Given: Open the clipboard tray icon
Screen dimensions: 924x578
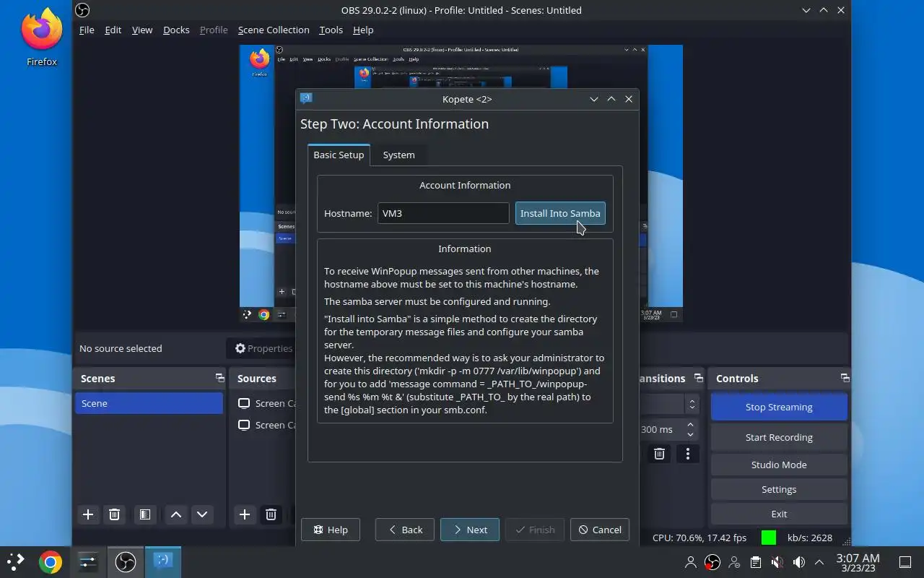Looking at the screenshot, I should click(x=755, y=562).
